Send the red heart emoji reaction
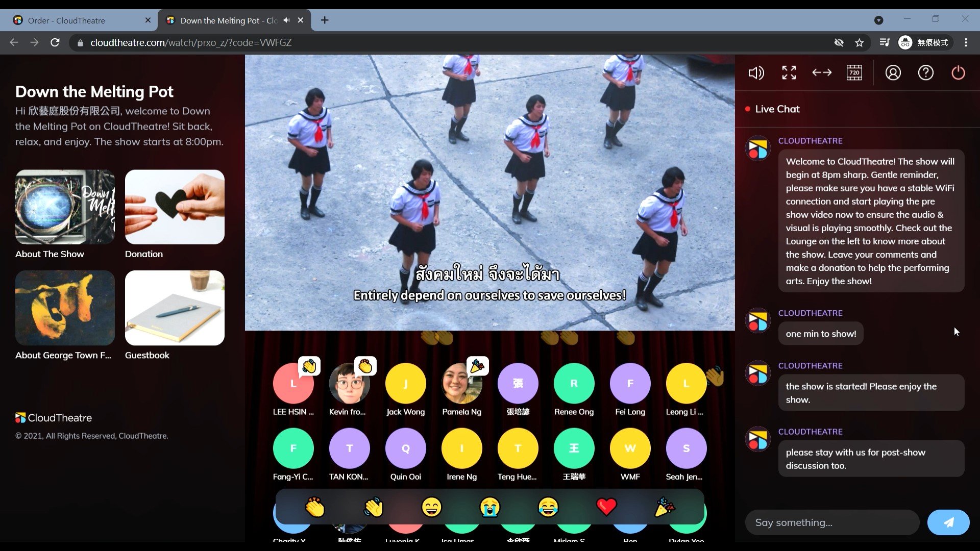The image size is (980, 551). click(606, 507)
